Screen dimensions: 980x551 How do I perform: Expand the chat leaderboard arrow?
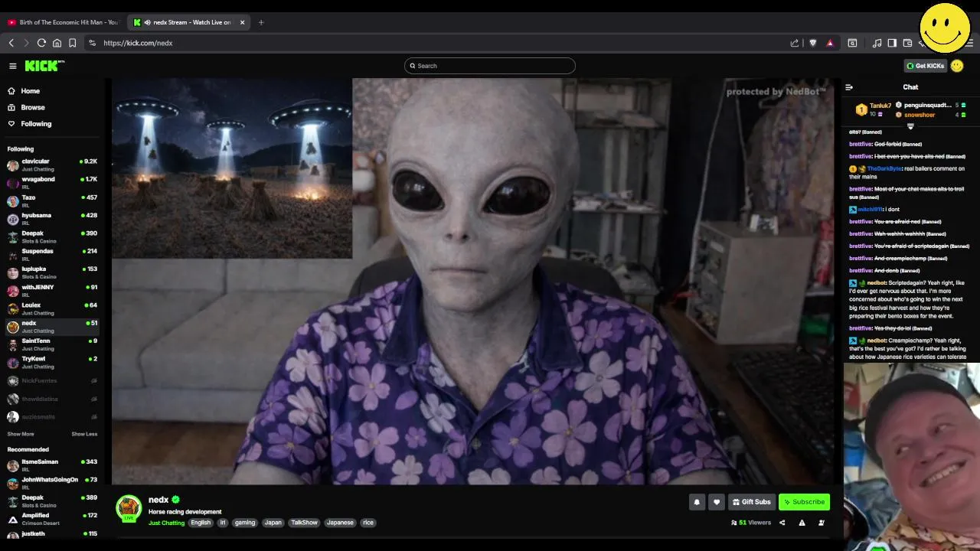pyautogui.click(x=910, y=127)
